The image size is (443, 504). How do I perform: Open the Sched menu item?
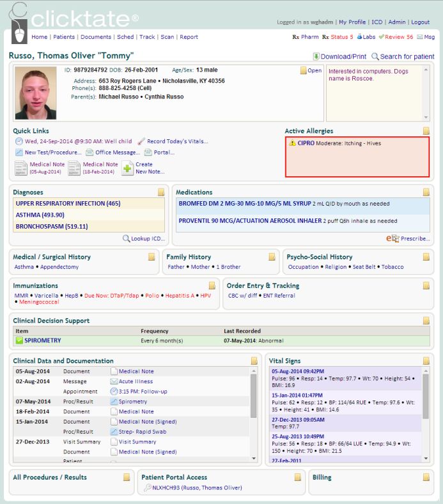pyautogui.click(x=125, y=37)
